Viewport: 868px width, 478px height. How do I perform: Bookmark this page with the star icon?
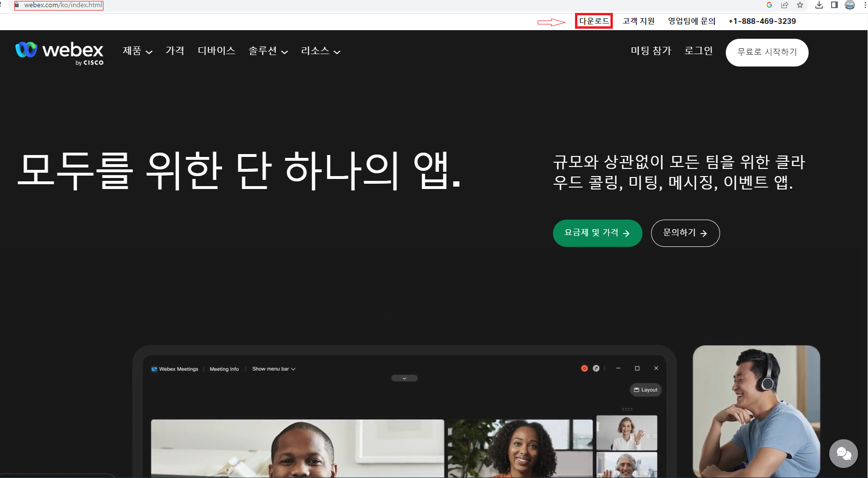tap(800, 5)
